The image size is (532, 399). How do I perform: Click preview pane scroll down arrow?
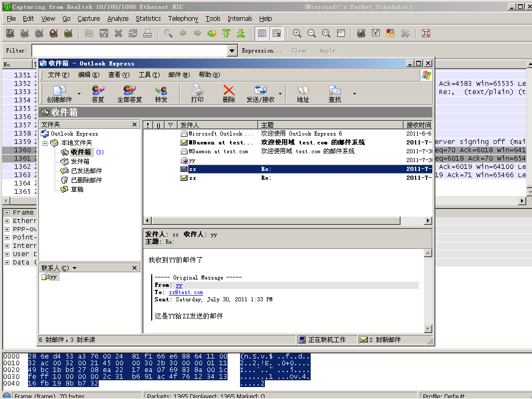pos(428,328)
